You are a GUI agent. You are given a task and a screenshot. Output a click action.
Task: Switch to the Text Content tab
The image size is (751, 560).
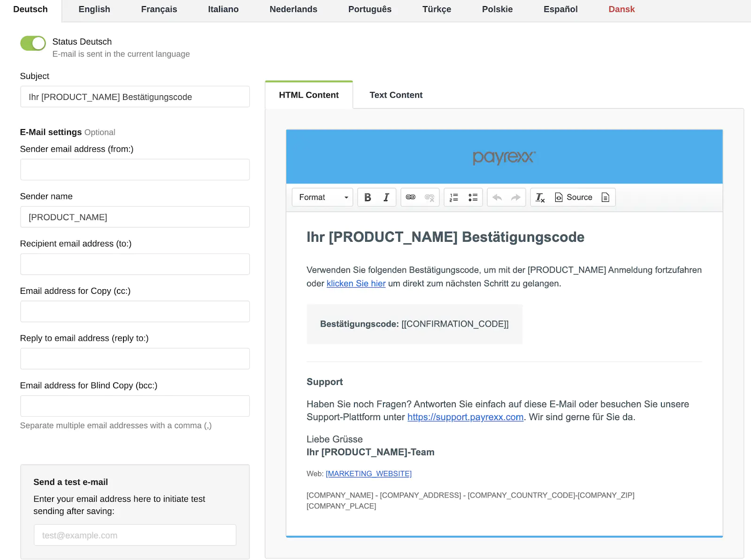[396, 95]
